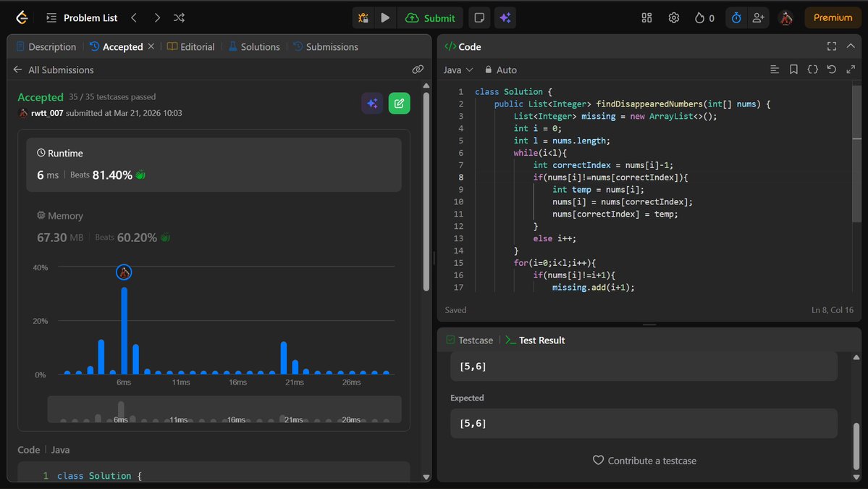
Task: Start the timer stopwatch icon
Action: tap(736, 17)
